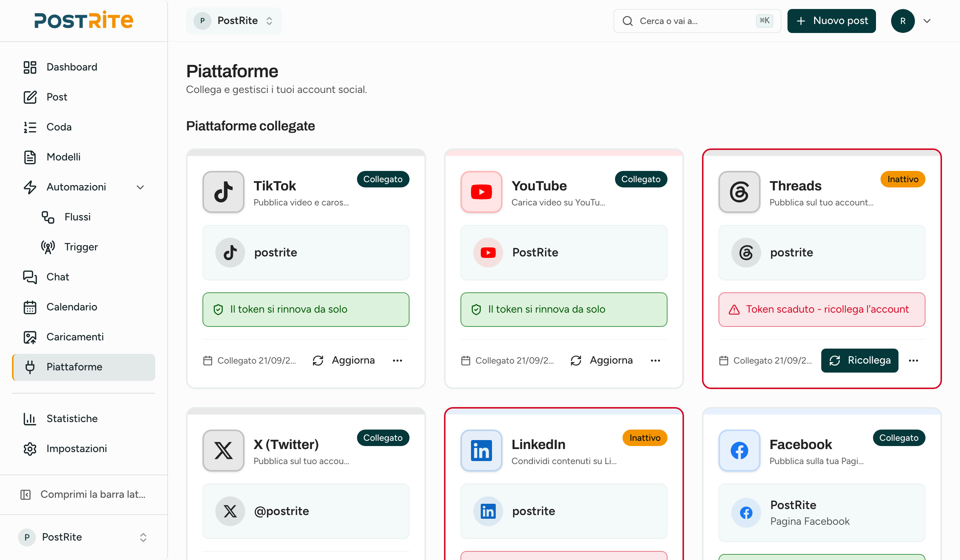Click the Threads platform logo tile
The height and width of the screenshot is (560, 960).
(x=739, y=192)
